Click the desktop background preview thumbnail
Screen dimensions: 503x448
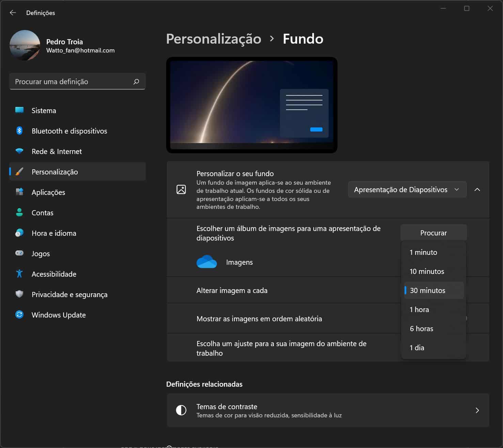tap(252, 105)
